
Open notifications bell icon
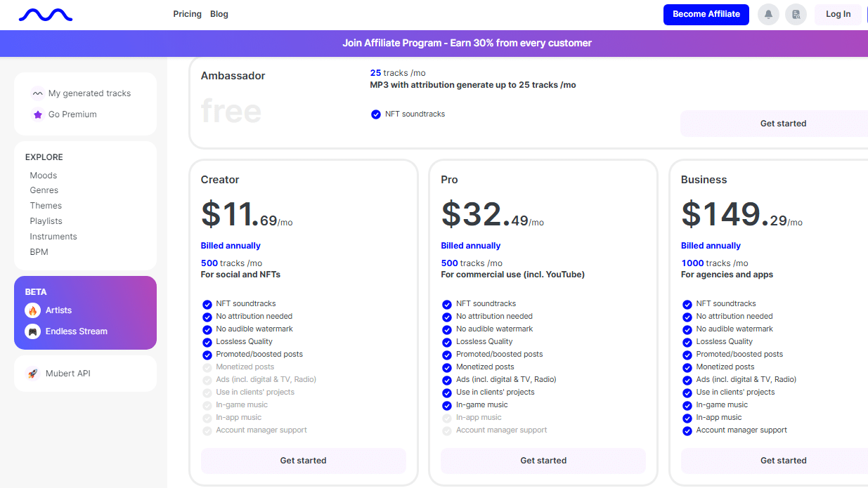click(768, 14)
